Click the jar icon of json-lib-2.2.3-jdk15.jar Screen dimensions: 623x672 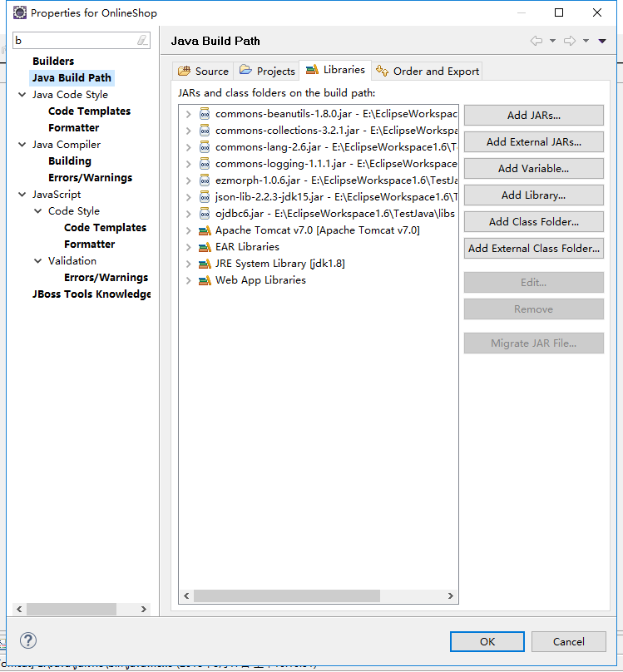(x=205, y=197)
